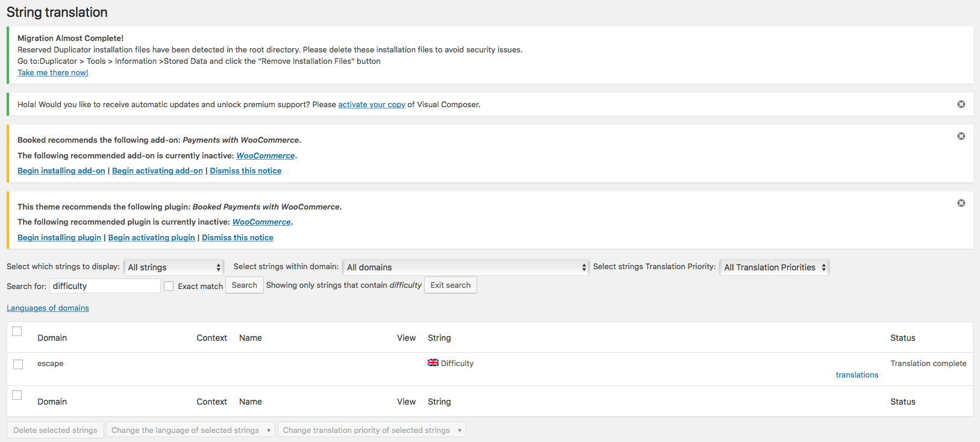Screen dimensions: 980x442
Task: Click the Search button
Action: (x=245, y=285)
